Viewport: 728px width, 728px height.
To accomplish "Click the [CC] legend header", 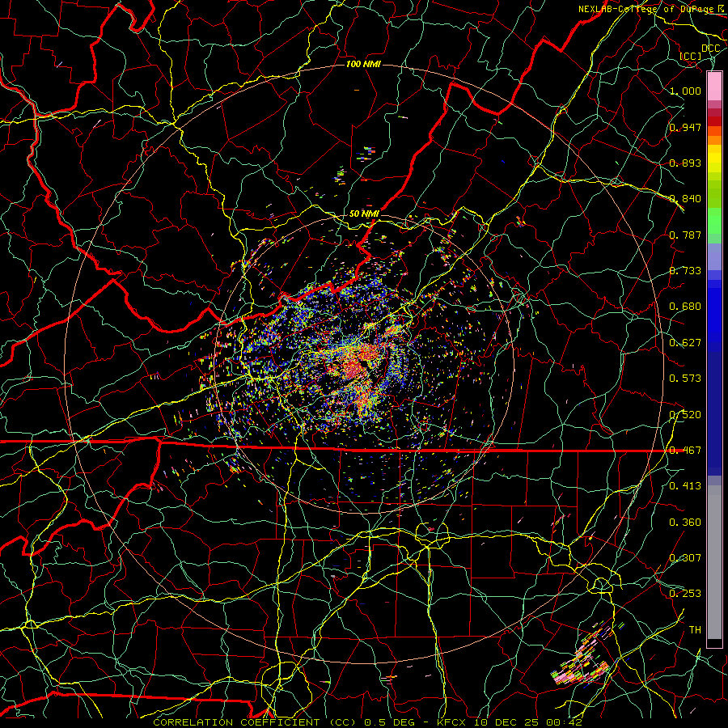I will [x=691, y=56].
